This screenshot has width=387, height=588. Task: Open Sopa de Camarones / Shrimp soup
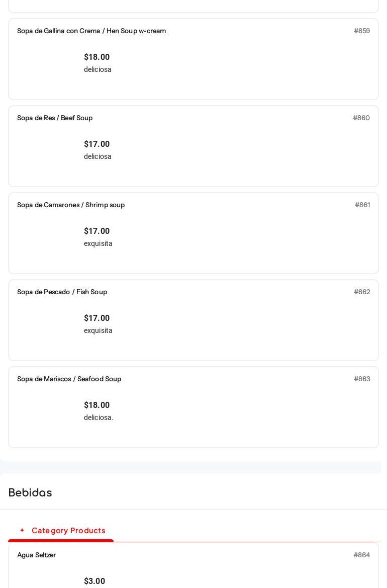tap(71, 205)
